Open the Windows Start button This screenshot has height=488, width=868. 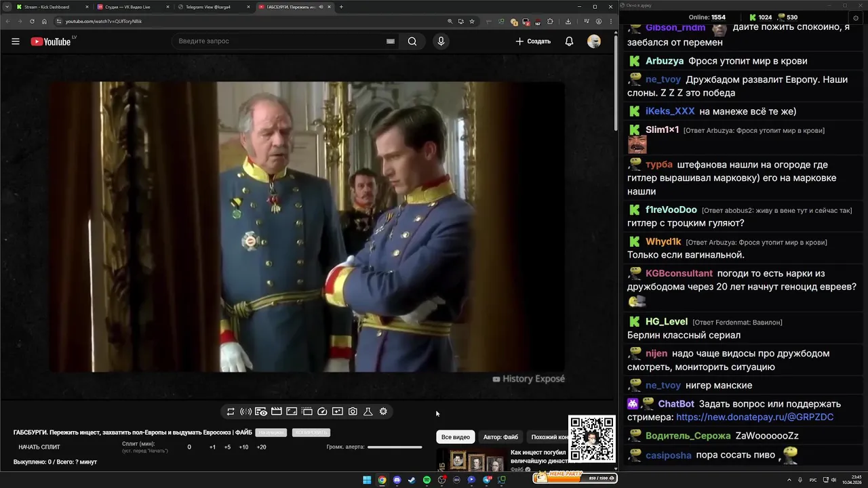click(x=367, y=480)
